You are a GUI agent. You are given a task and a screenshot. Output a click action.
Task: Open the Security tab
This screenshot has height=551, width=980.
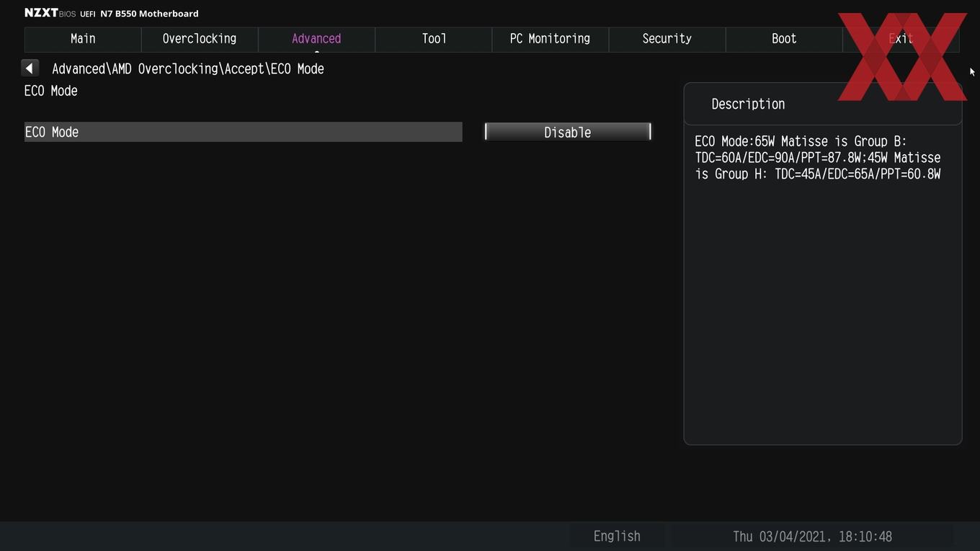coord(667,39)
